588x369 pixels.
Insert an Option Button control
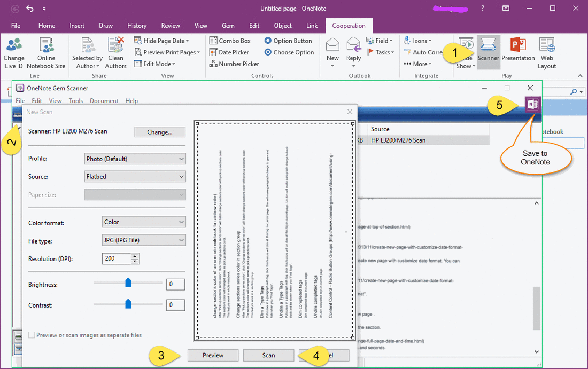click(x=288, y=41)
